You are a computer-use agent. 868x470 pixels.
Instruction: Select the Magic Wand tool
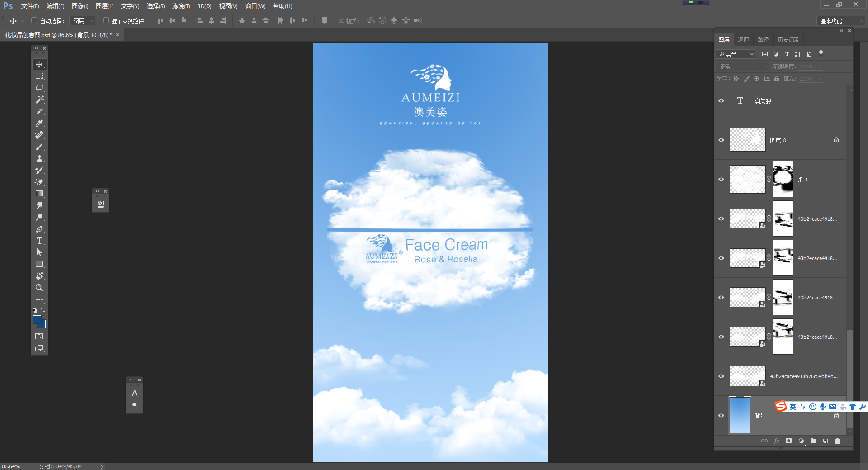(x=39, y=100)
